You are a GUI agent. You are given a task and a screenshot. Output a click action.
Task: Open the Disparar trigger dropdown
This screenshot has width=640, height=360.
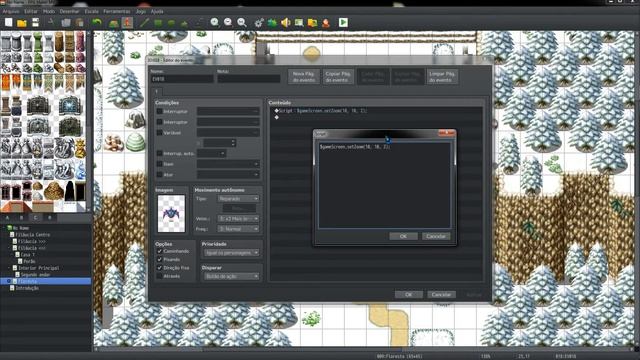coord(231,276)
